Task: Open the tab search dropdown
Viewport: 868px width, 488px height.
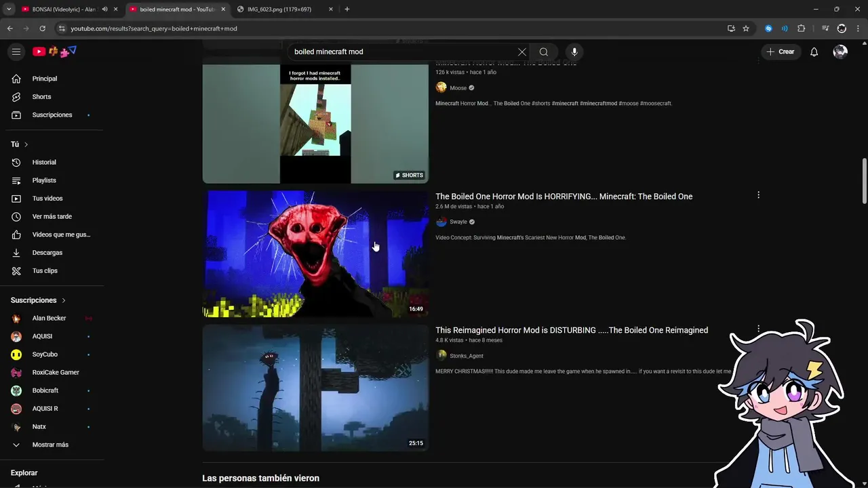Action: (x=8, y=9)
